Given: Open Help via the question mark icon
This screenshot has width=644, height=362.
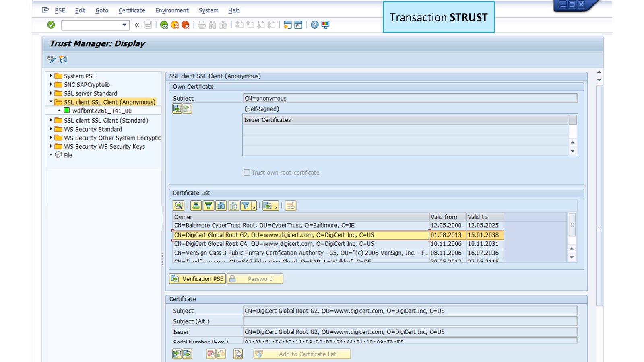Looking at the screenshot, I should coord(315,25).
